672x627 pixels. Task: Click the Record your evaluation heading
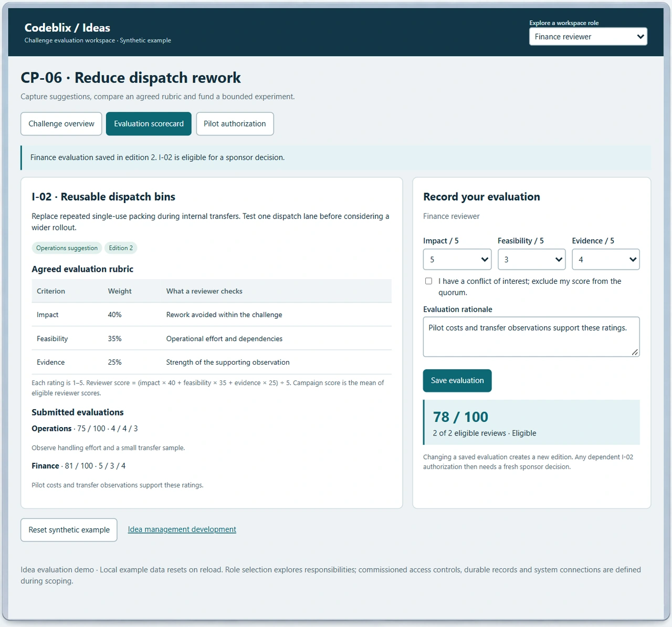(481, 197)
